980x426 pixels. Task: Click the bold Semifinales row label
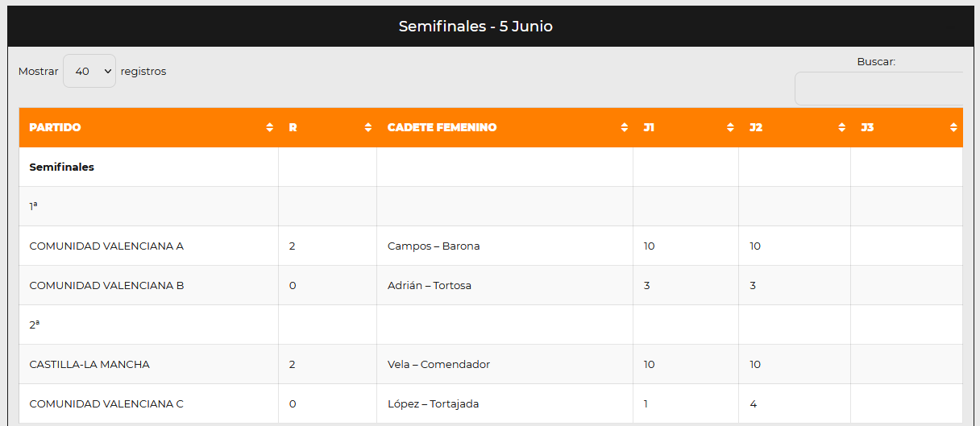61,168
